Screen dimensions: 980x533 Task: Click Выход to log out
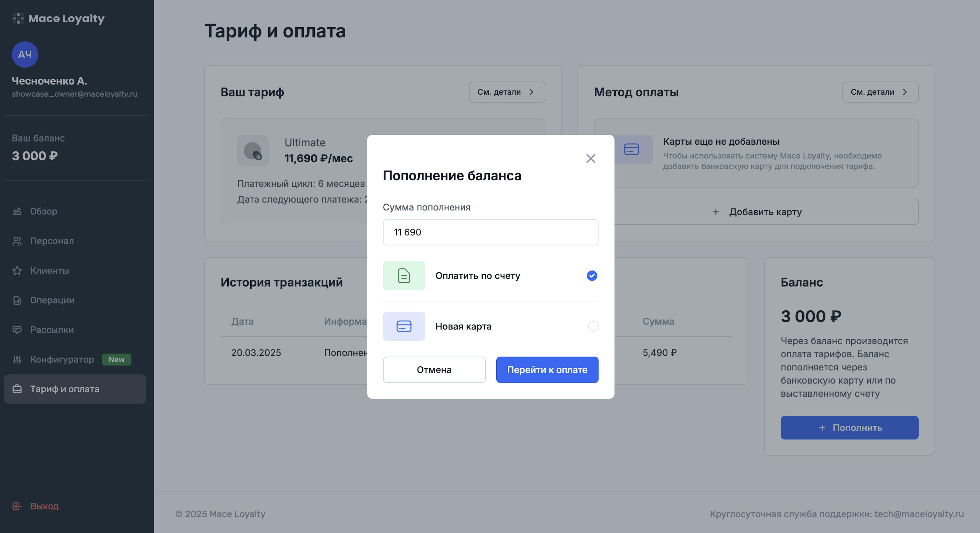tap(44, 506)
